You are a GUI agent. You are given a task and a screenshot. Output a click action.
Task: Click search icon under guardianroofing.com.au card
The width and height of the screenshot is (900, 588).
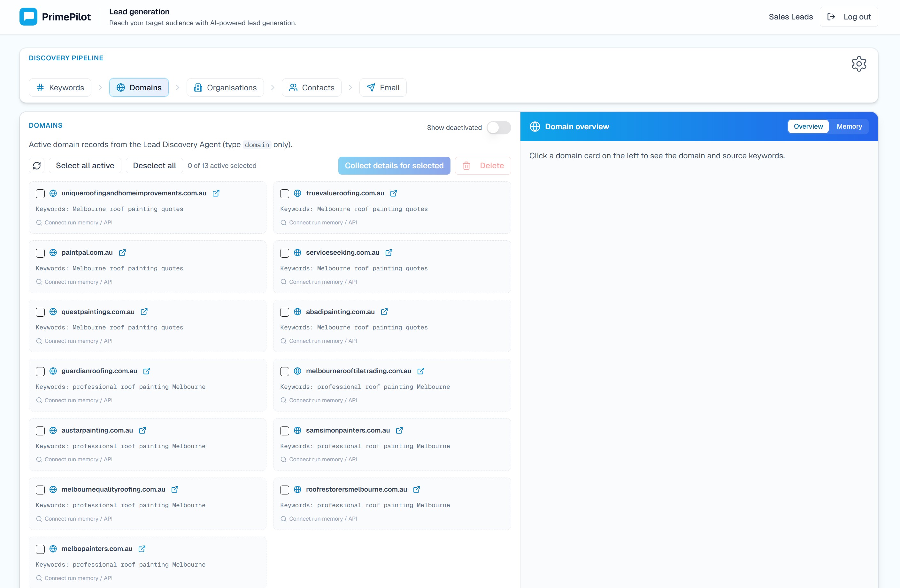[39, 400]
